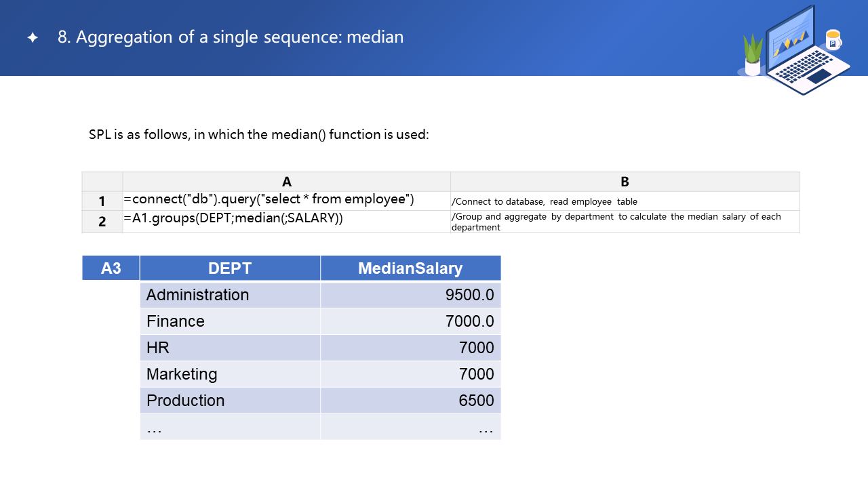
Task: Select the A1.groups median code cell
Action: pyautogui.click(x=233, y=218)
